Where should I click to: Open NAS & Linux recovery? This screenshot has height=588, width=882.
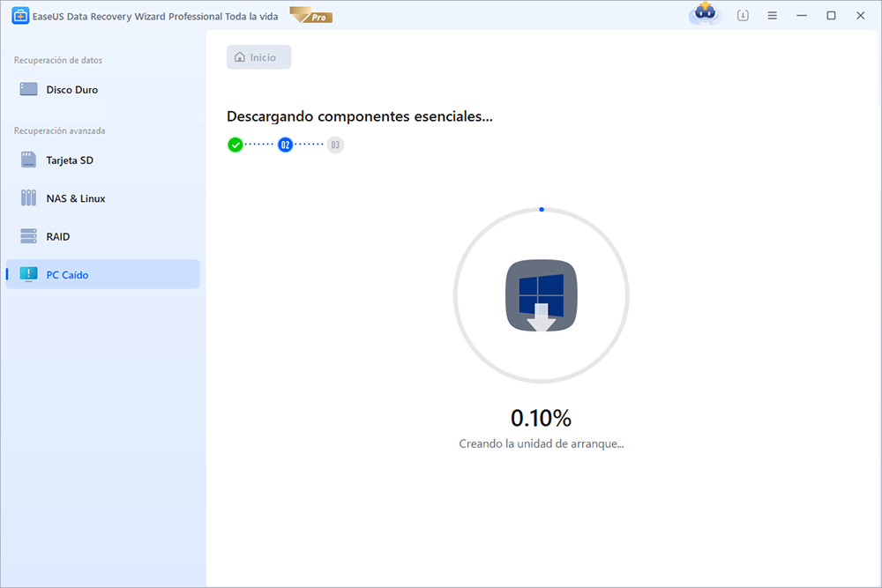click(103, 198)
